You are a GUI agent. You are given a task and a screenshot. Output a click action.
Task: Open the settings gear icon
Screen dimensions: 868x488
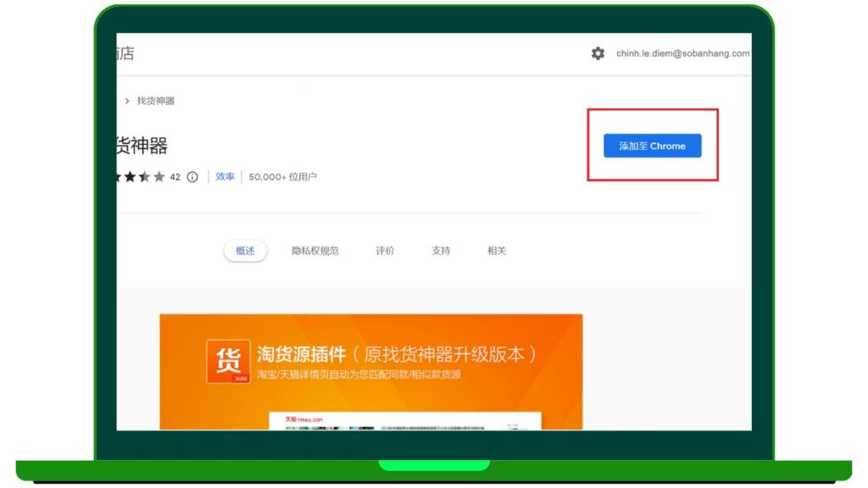[x=598, y=53]
